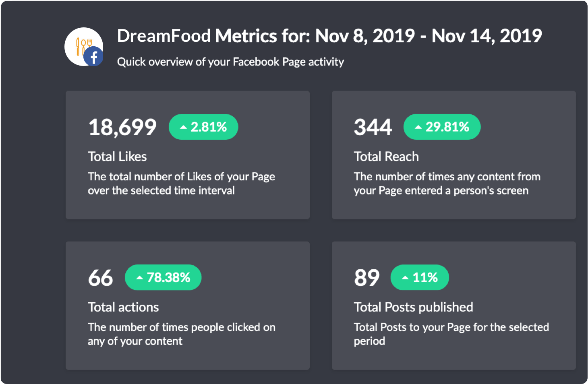Click the DreamFood Metrics date range heading
This screenshot has height=384, width=588.
[x=329, y=36]
